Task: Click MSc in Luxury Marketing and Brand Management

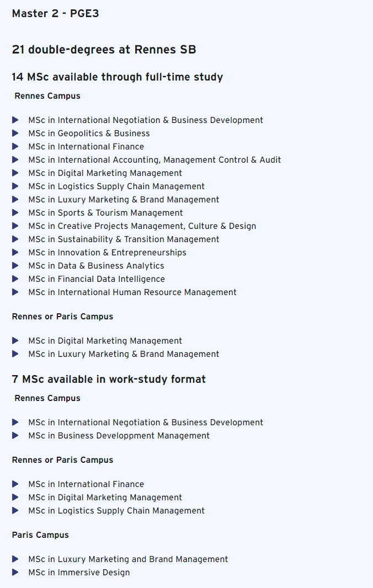Action: click(128, 559)
